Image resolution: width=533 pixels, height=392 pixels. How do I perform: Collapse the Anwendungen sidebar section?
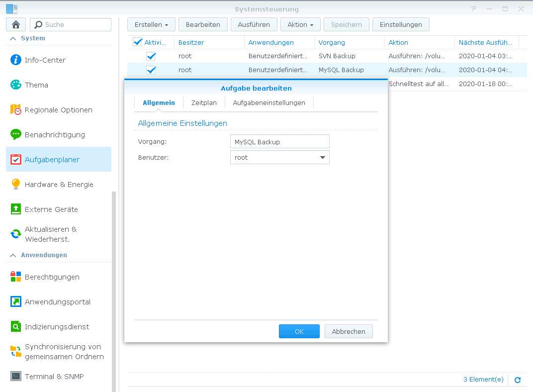13,255
